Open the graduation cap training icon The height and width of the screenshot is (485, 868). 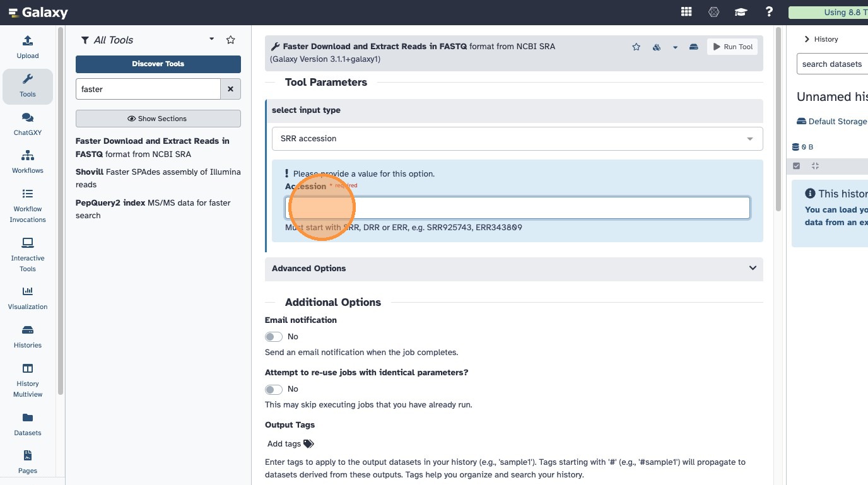point(741,12)
